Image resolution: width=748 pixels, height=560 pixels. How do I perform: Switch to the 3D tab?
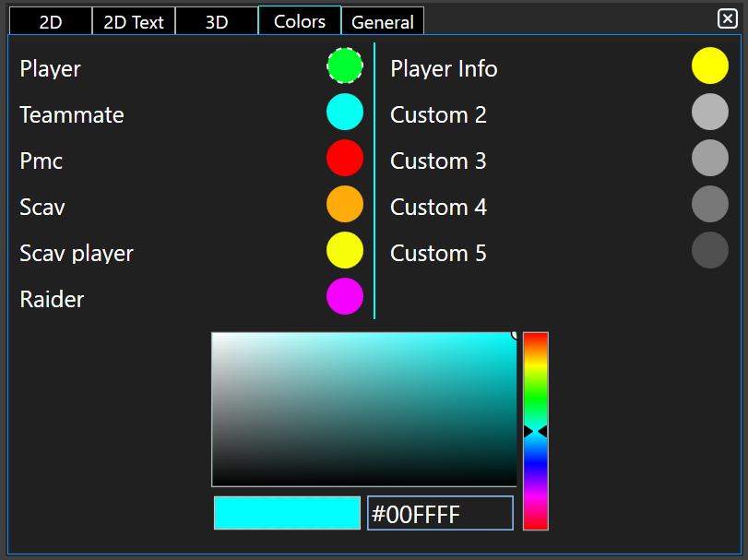[x=217, y=22]
